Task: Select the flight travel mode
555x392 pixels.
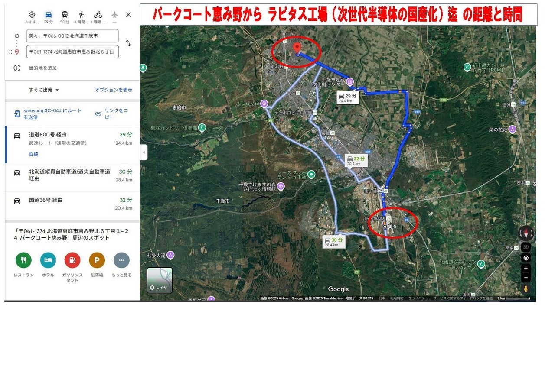Action: click(x=114, y=17)
